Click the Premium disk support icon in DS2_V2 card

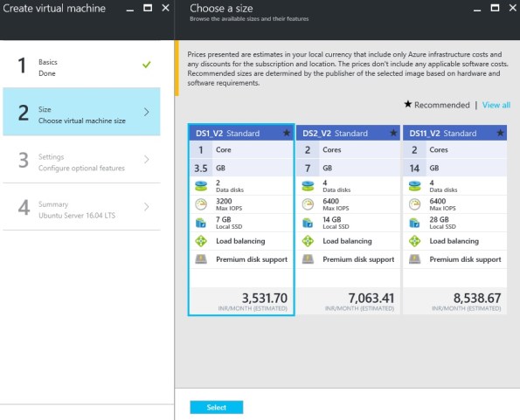(x=308, y=259)
